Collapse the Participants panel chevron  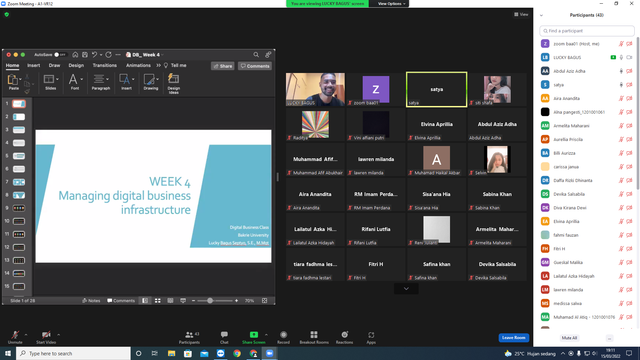pyautogui.click(x=541, y=15)
